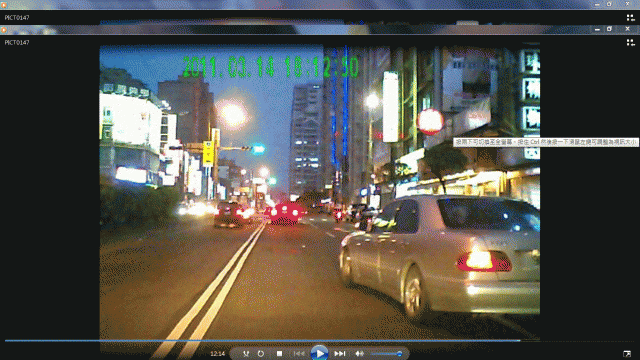Go to the previous track
Screen dimensions: 640x360
tap(299, 353)
